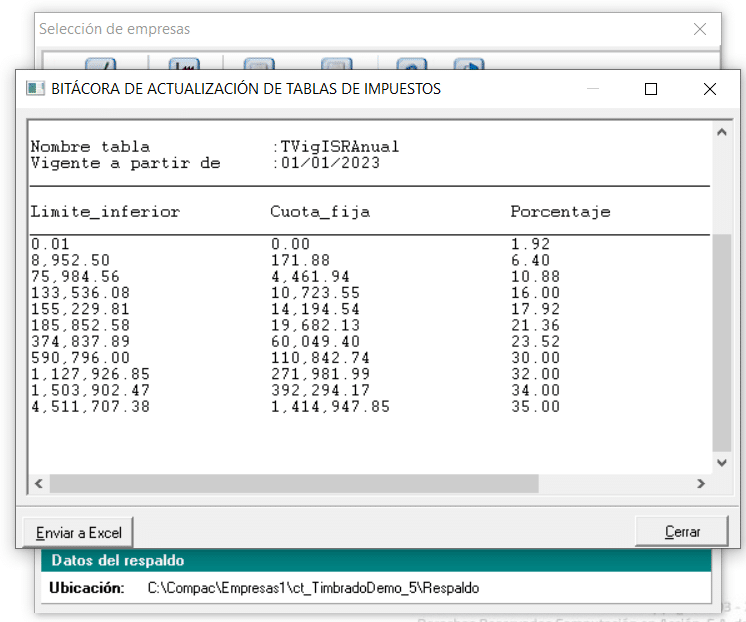Click the value 185,852.58
The height and width of the screenshot is (622, 746).
pos(80,325)
